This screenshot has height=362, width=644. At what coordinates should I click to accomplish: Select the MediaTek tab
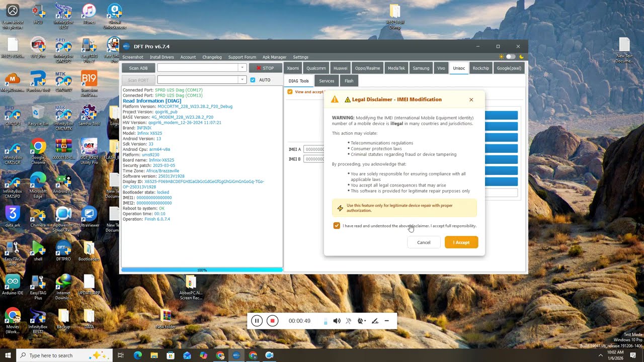396,68
